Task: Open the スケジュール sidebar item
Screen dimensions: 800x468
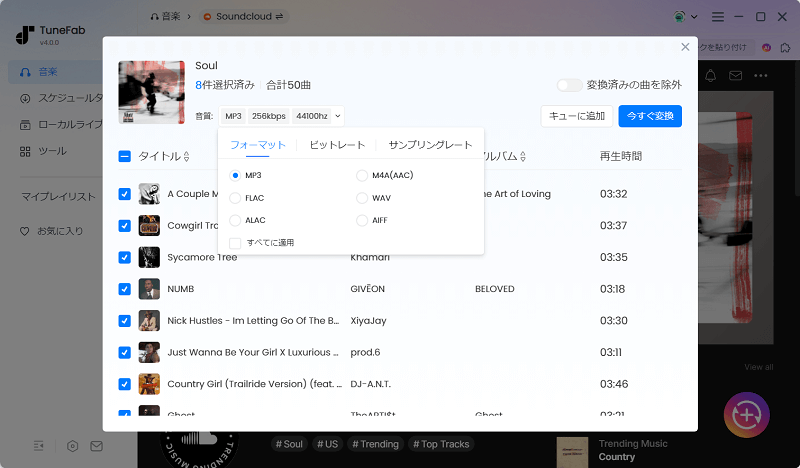Action: [x=61, y=98]
